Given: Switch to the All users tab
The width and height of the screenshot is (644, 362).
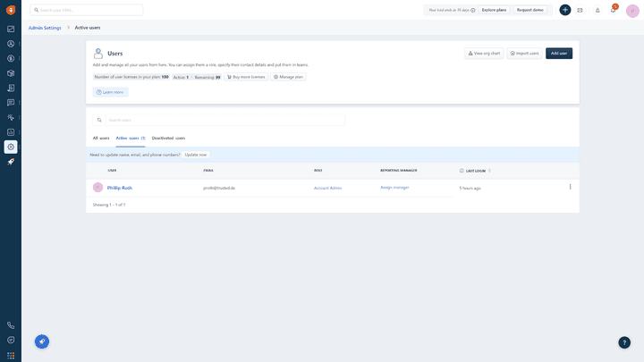Looking at the screenshot, I should (x=101, y=139).
